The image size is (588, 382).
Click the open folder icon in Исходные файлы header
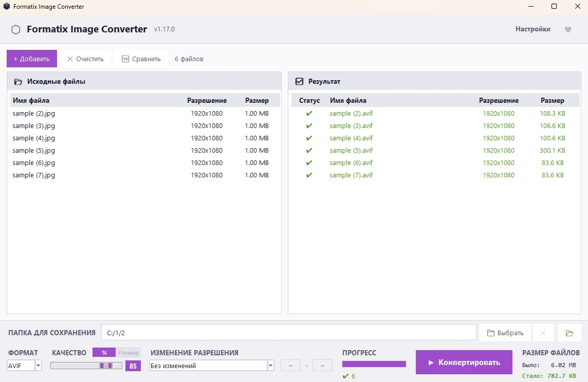pyautogui.click(x=18, y=81)
